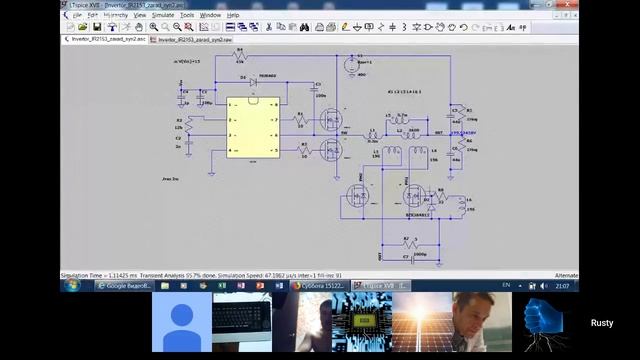Select the solar panel participant thumbnail
This screenshot has height=360, width=640.
422,322
